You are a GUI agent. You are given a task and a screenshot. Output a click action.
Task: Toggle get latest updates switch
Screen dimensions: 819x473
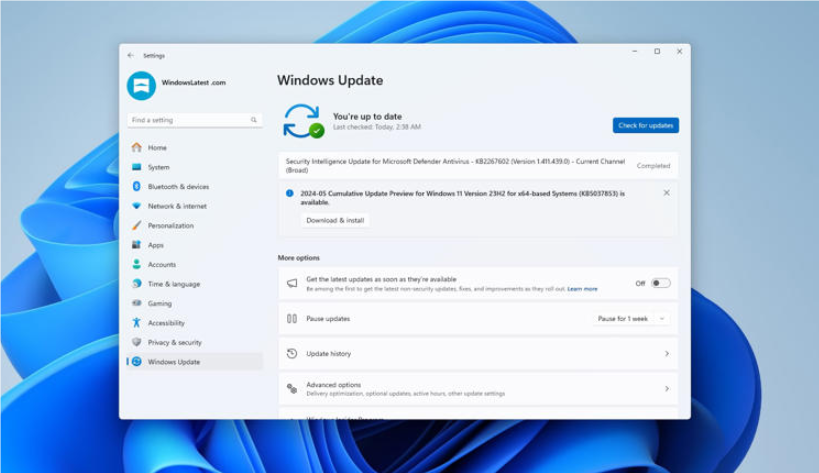[661, 283]
